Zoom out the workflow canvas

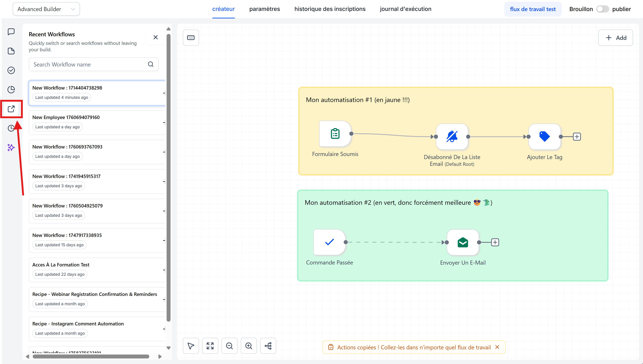[x=229, y=346]
